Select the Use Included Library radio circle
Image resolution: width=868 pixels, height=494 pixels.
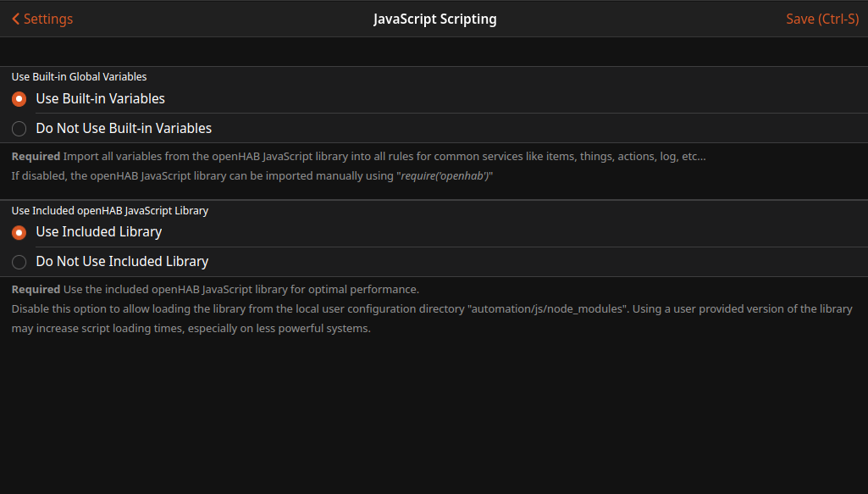tap(19, 232)
